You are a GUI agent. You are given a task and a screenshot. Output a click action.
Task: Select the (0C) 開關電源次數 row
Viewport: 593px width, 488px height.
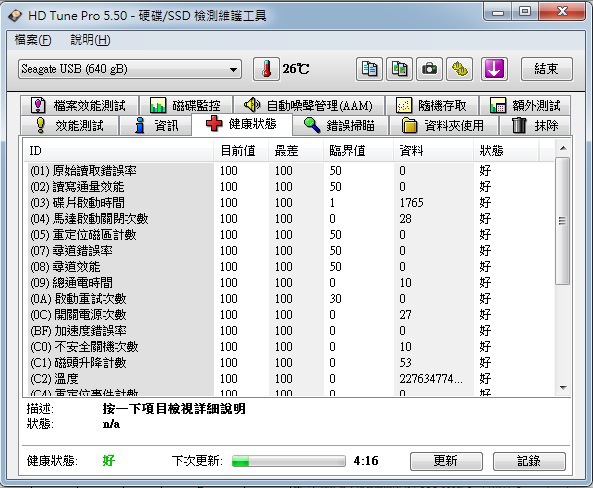289,315
